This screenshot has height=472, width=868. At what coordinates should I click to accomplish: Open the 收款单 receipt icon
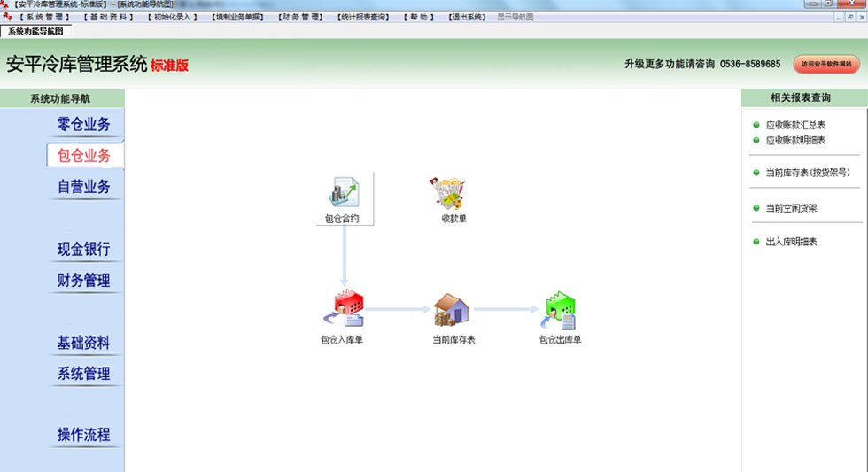(448, 193)
